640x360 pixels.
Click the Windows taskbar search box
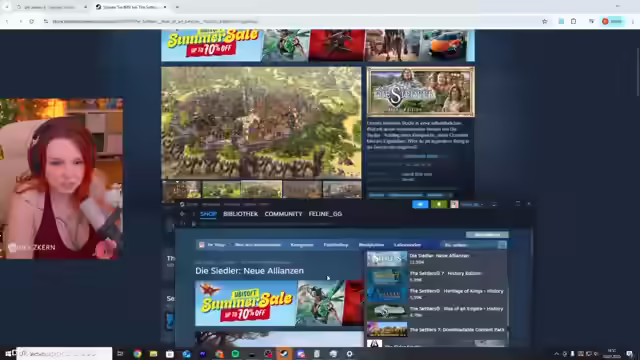pyautogui.click(x=64, y=354)
